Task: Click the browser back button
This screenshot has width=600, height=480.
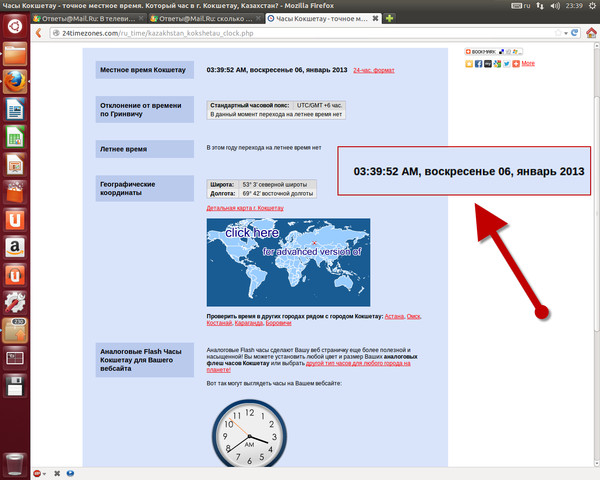Action: (x=43, y=33)
